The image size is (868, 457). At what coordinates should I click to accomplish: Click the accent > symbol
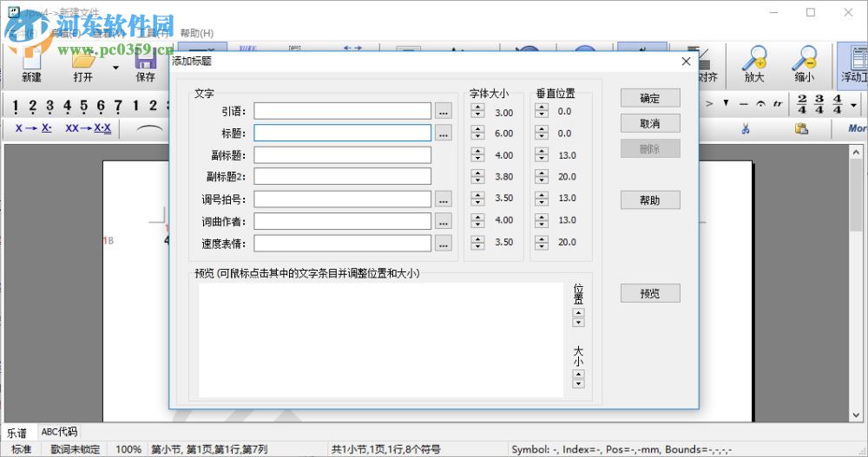tap(709, 103)
